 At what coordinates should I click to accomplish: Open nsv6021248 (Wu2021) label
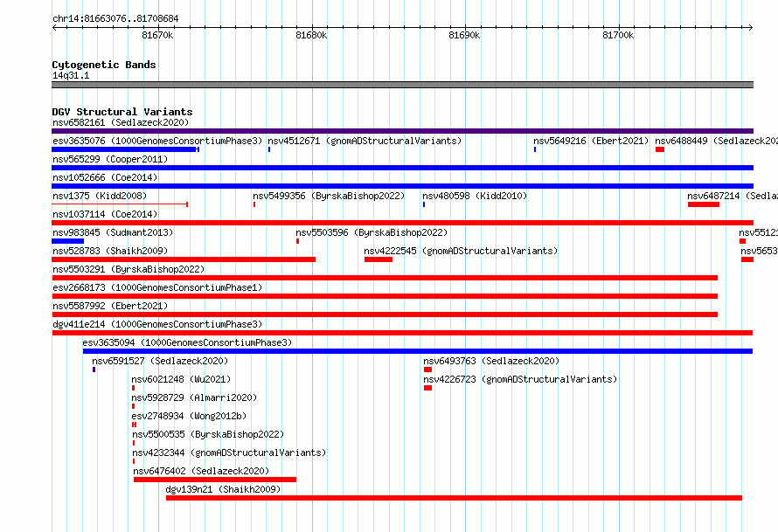click(x=181, y=379)
